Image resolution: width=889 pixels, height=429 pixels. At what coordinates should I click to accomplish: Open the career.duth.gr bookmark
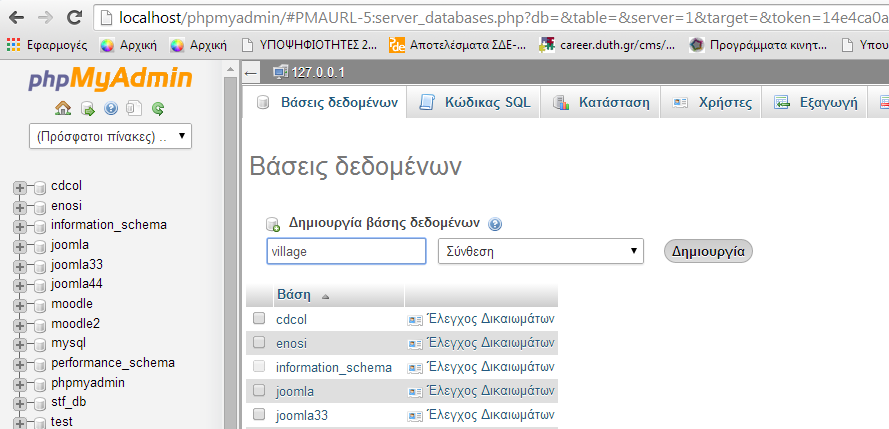click(607, 45)
